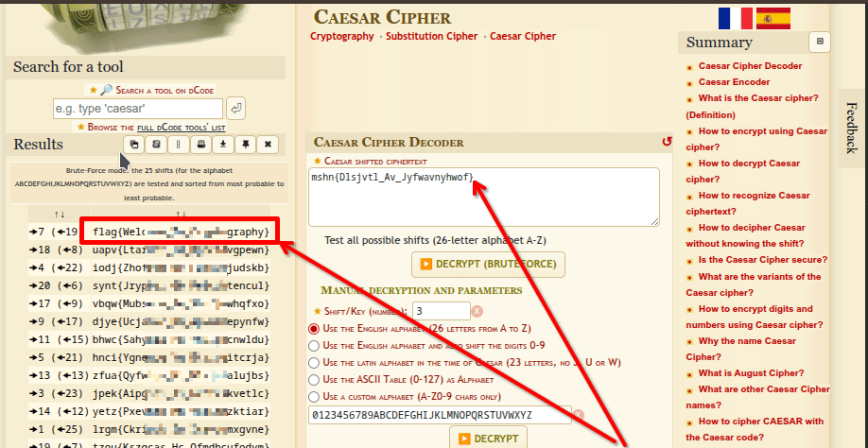Select English alphabet 26 letters option
The image size is (868, 448).
coord(314,329)
